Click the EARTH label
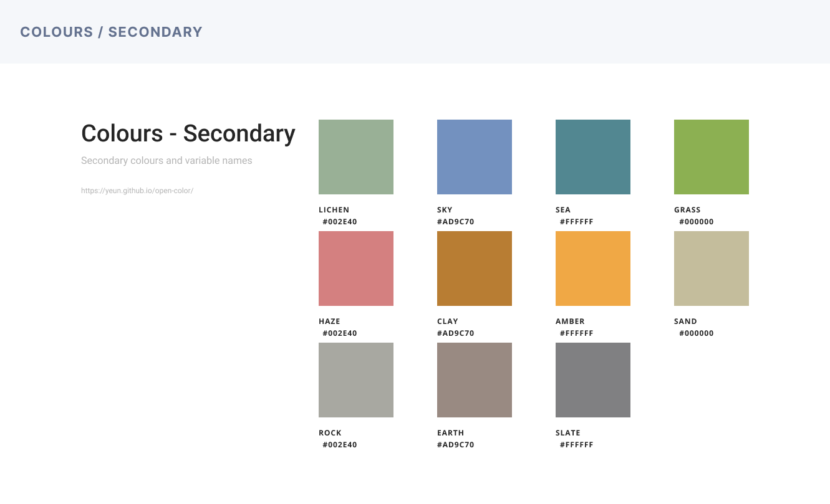Screen dimensions: 830x504 click(x=451, y=433)
